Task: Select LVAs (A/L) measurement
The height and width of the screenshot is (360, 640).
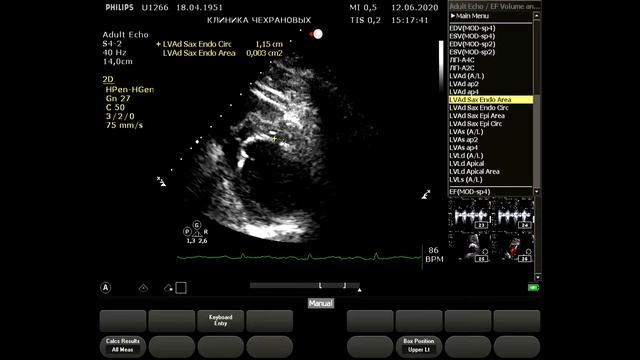Action: tap(466, 131)
